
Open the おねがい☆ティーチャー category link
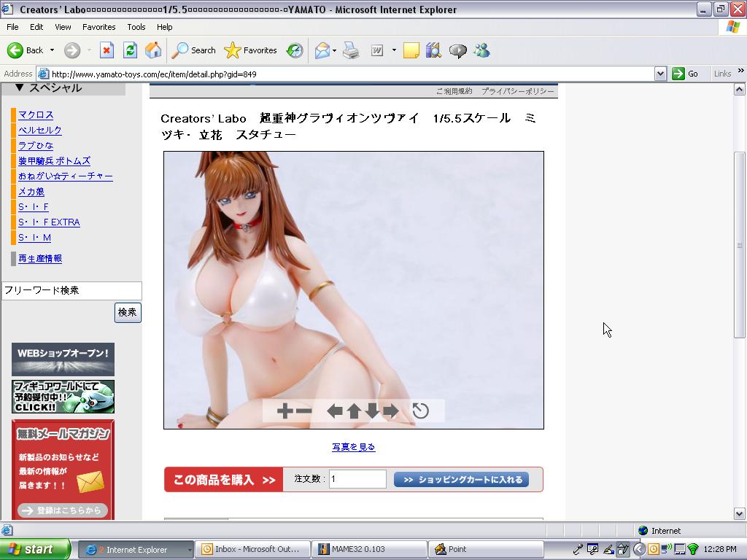point(65,176)
